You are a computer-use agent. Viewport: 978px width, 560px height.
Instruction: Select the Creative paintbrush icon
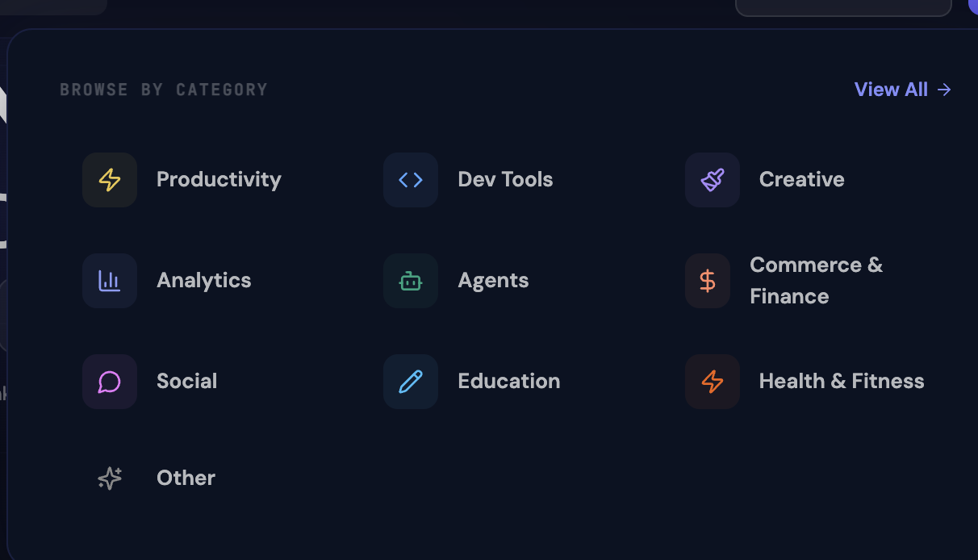712,179
